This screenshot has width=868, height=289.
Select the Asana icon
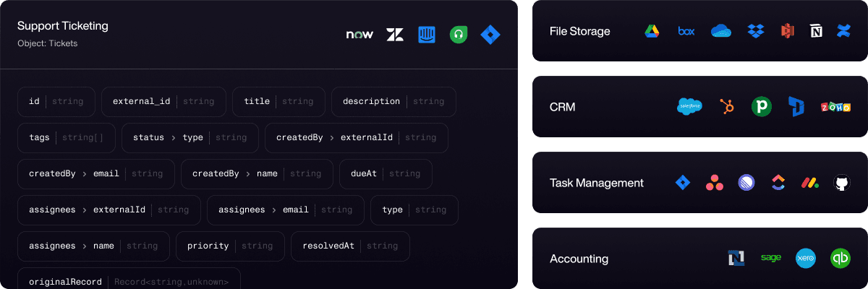[714, 183]
